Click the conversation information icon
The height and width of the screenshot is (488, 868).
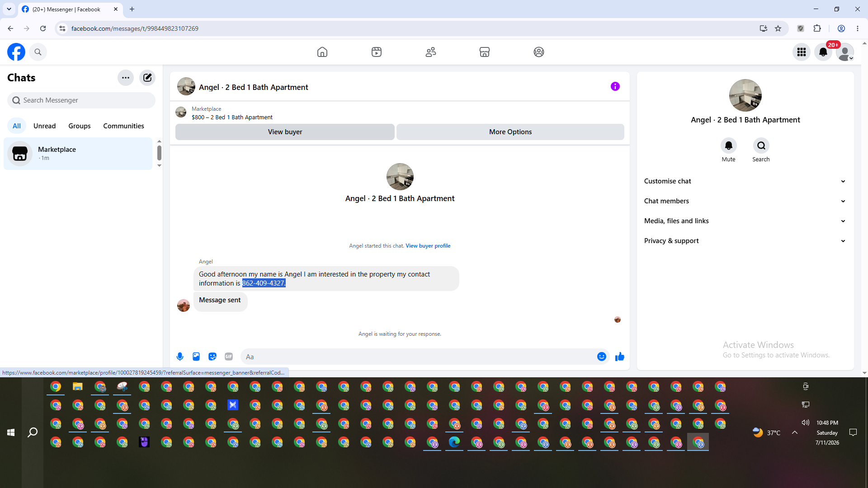click(x=615, y=86)
